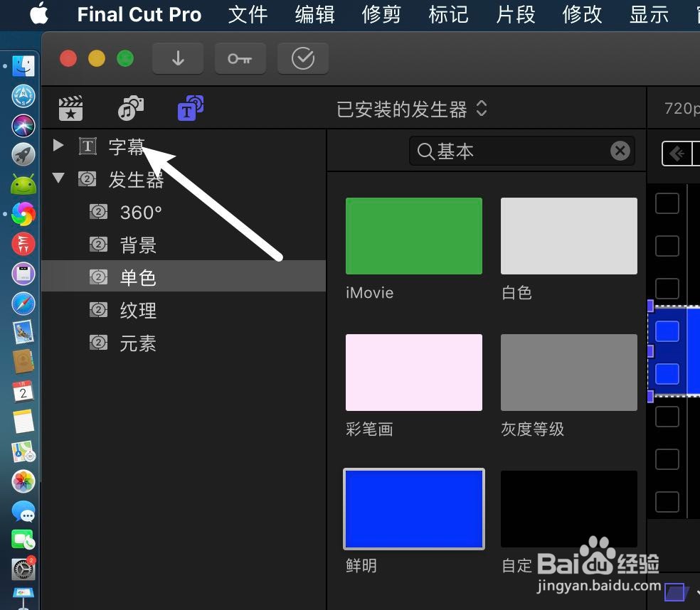
Task: Click the background tasks checkmark button
Action: pos(303,58)
